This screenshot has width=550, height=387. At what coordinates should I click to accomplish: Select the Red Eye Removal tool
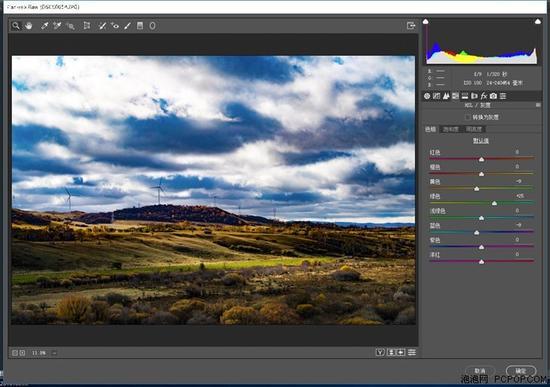pyautogui.click(x=115, y=26)
